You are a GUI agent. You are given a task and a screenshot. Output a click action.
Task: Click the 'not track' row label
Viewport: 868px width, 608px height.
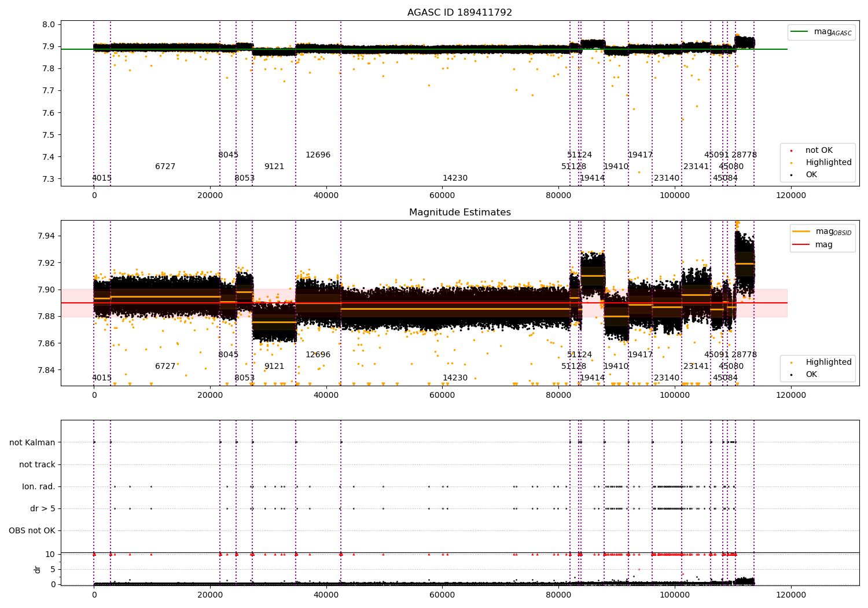[x=37, y=465]
